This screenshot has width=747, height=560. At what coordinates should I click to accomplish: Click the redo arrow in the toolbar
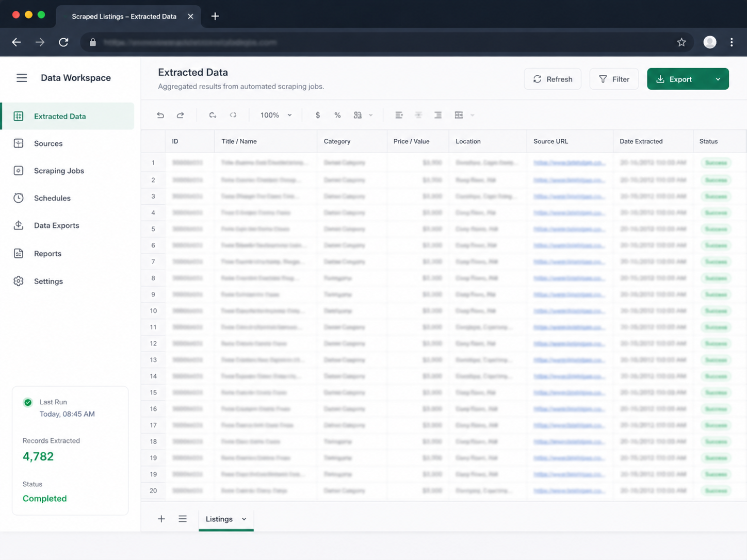(x=180, y=115)
